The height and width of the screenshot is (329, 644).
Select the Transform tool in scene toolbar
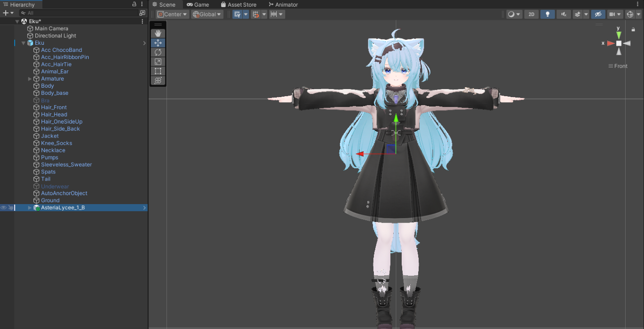pos(158,81)
